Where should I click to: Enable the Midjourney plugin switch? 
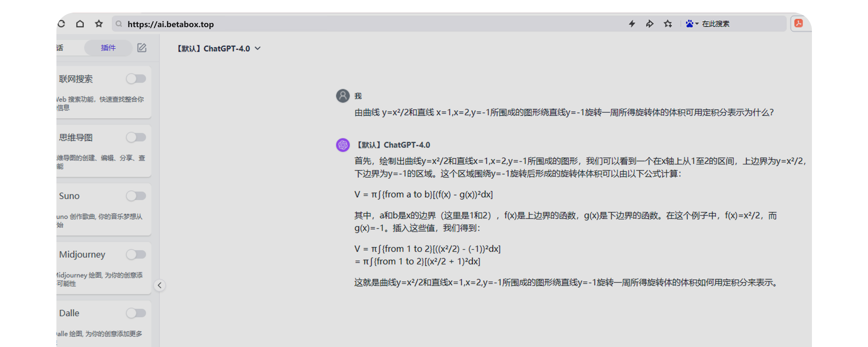tap(136, 254)
